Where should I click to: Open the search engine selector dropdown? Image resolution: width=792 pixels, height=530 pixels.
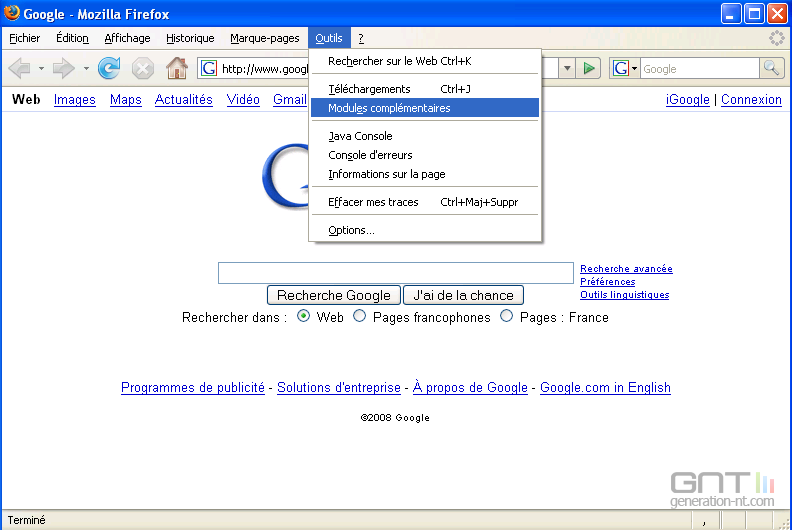(x=625, y=68)
